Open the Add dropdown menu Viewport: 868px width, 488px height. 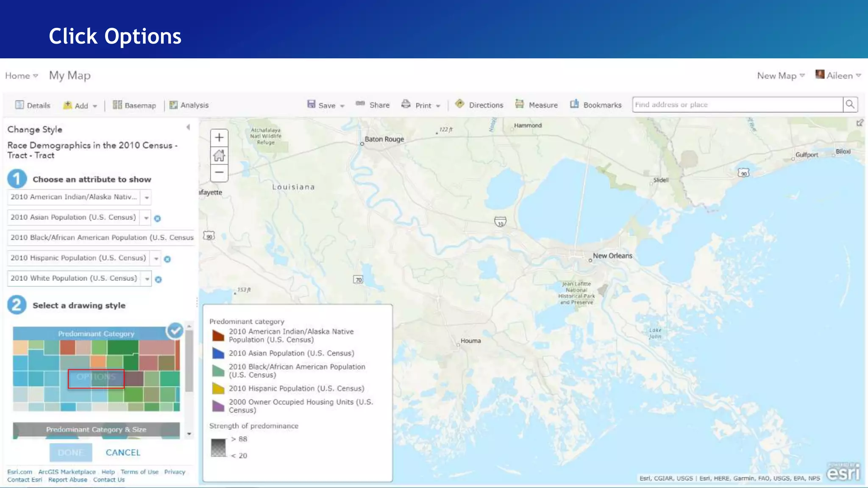(81, 105)
